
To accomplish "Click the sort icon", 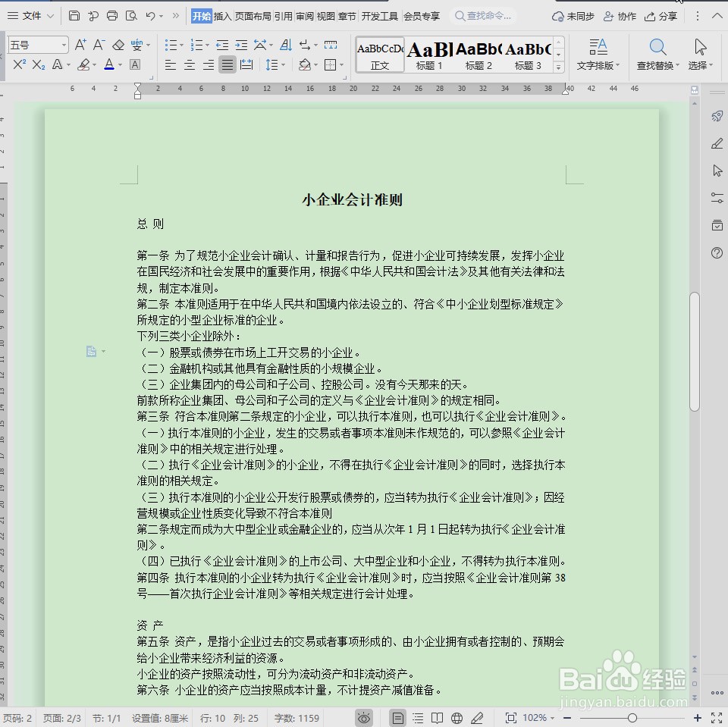I will (286, 45).
